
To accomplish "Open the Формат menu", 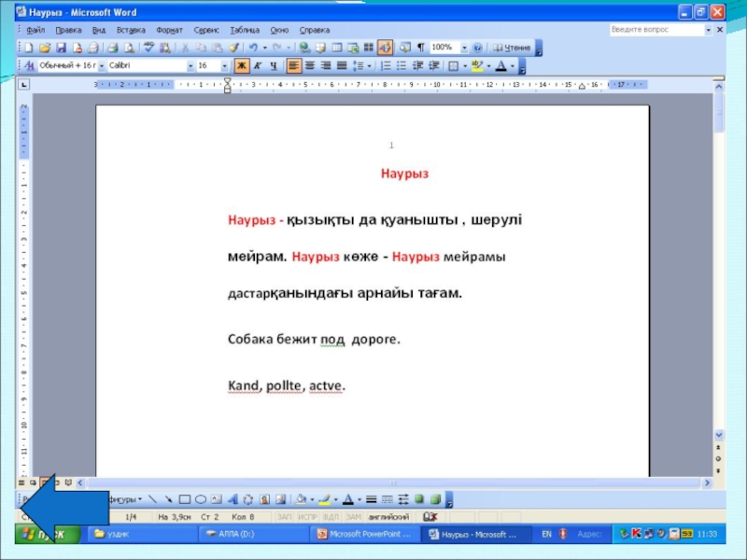I will [x=169, y=30].
